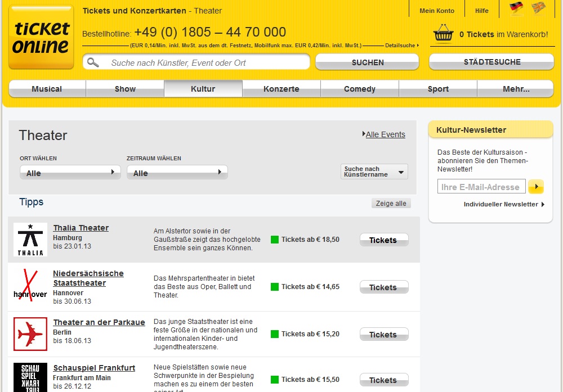Click green availability square for Schauspiel Frankfurt

point(275,380)
